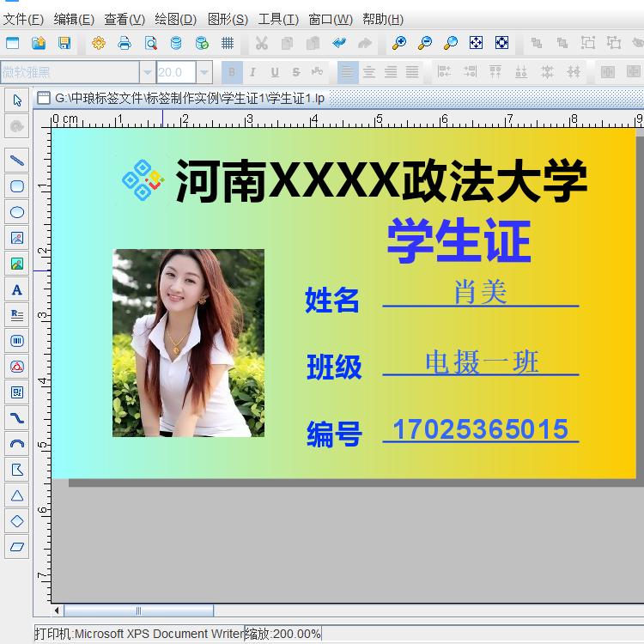644x644 pixels.
Task: Open the 工具(T) menu
Action: (x=278, y=19)
